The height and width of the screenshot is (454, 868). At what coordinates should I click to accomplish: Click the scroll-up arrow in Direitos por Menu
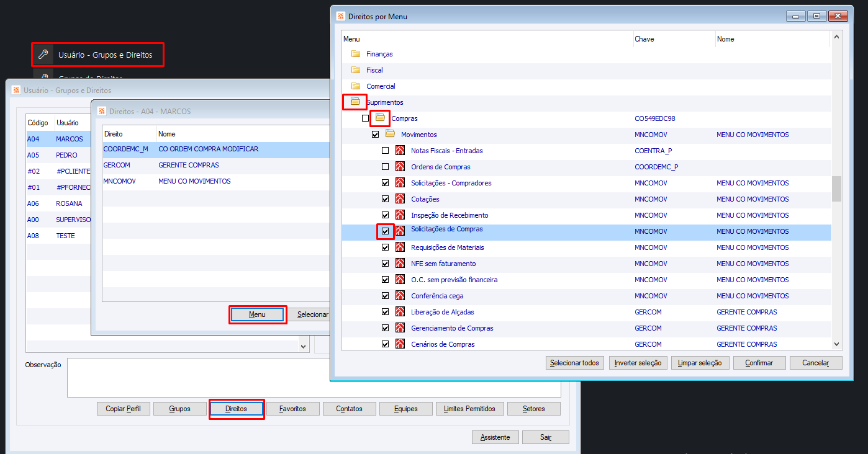point(836,37)
